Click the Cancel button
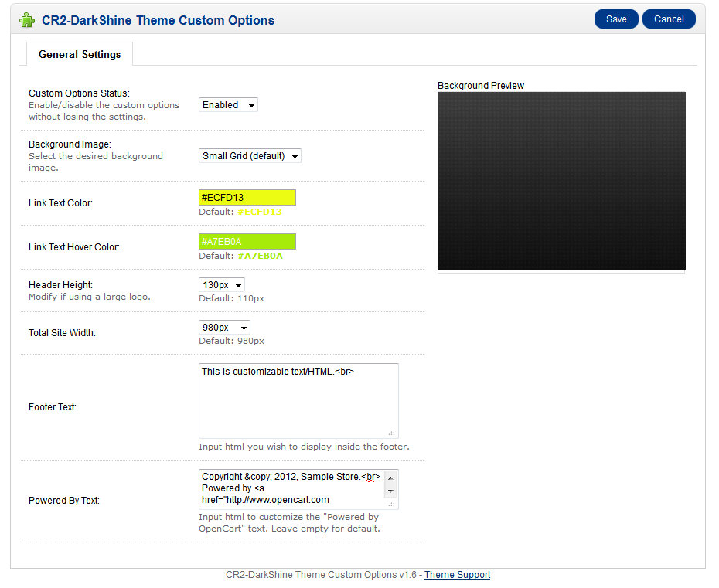The image size is (719, 588). pos(669,19)
